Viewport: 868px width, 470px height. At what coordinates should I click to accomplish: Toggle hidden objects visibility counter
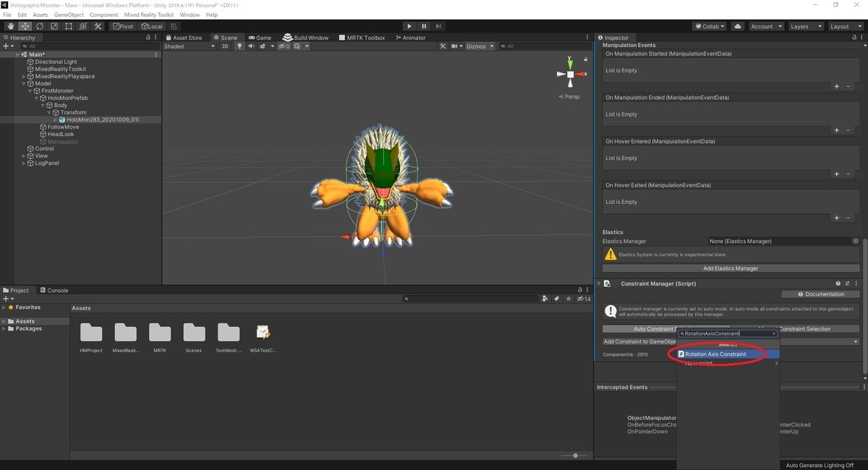click(x=284, y=46)
